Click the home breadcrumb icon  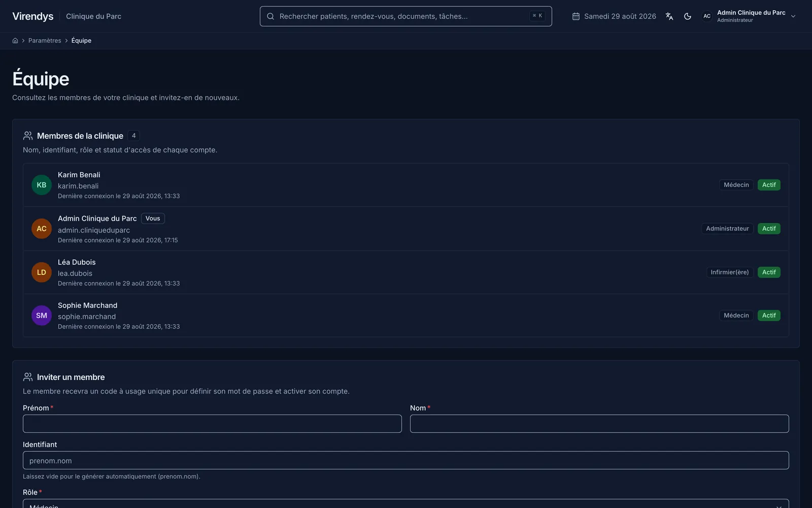15,41
